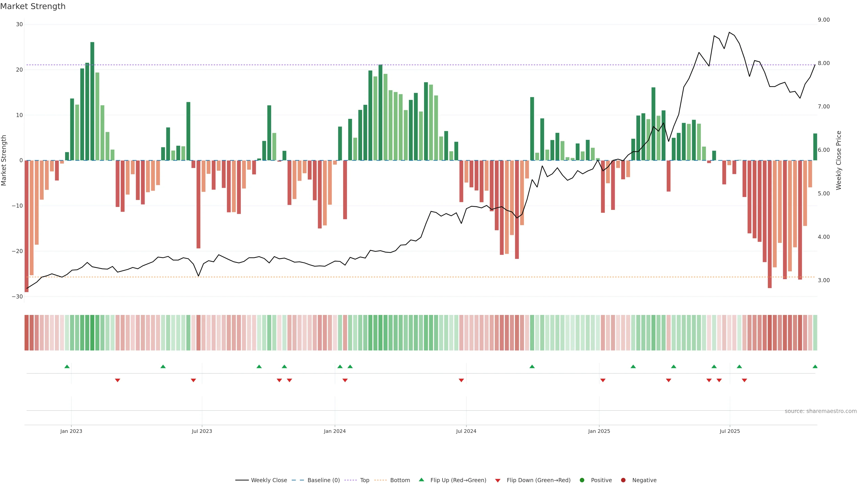Click the red flip-down marker near Jul 2024

pos(461,380)
